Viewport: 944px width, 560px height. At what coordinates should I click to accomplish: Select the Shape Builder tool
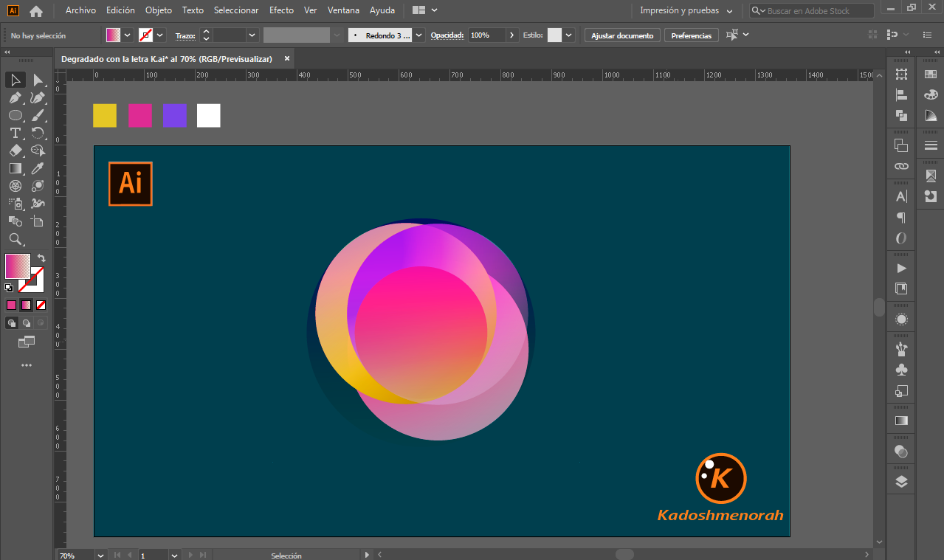click(38, 151)
